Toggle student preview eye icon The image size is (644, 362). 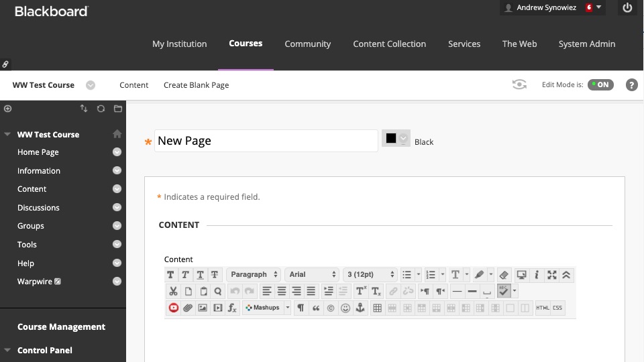click(x=519, y=84)
